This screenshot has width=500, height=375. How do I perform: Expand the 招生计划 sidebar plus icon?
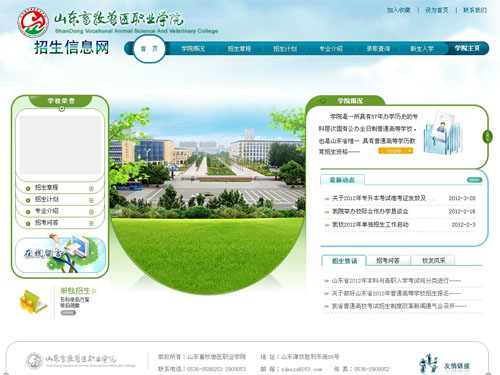coord(91,200)
